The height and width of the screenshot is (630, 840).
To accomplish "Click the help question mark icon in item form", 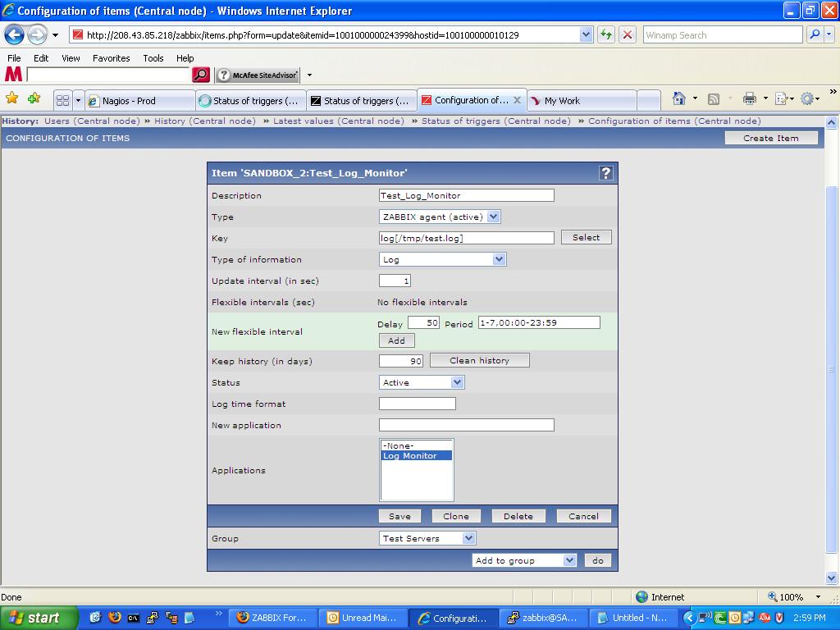I will [x=606, y=173].
